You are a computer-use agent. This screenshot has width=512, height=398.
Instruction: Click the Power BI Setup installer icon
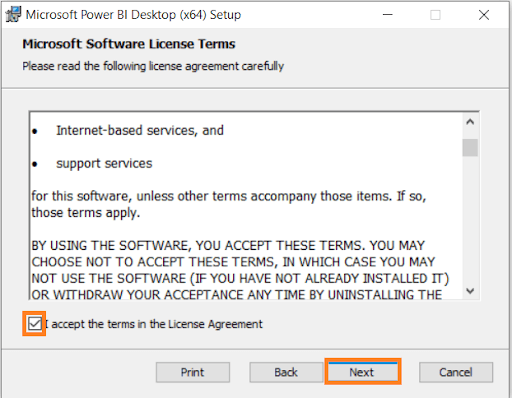tap(13, 14)
